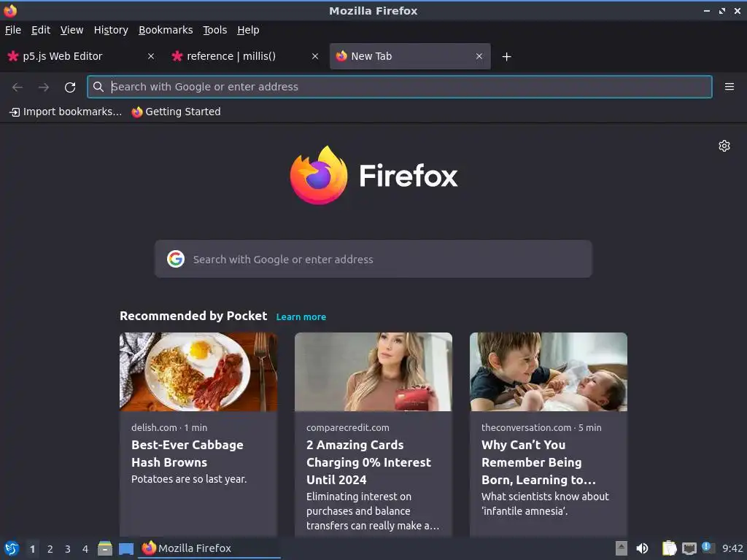Image resolution: width=747 pixels, height=560 pixels.
Task: Click the 'infantile amnesia' description text
Action: (545, 504)
